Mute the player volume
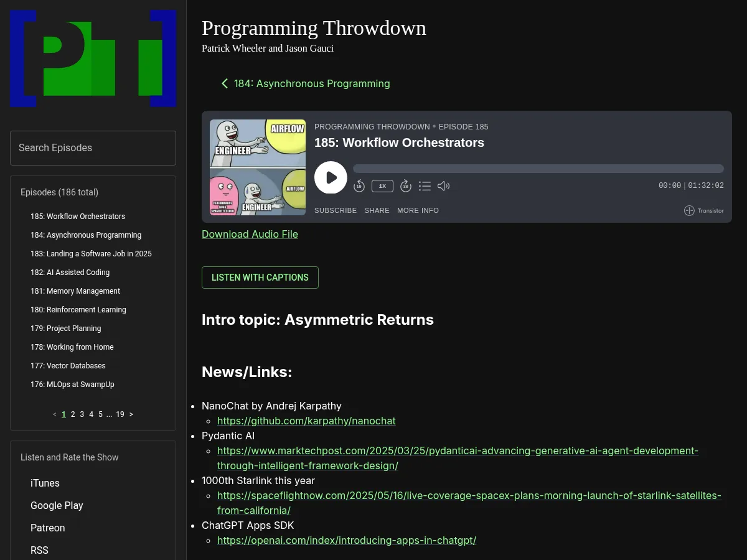747x560 pixels. coord(443,185)
